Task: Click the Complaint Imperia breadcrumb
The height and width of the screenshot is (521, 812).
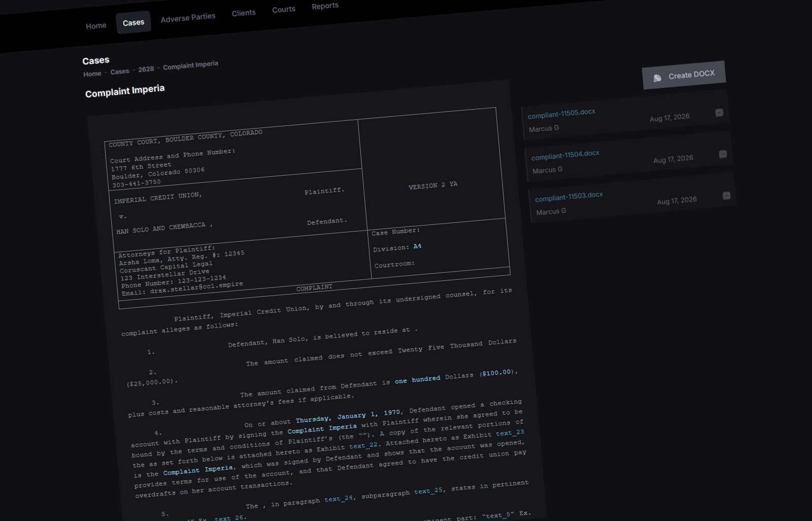Action: pyautogui.click(x=191, y=65)
